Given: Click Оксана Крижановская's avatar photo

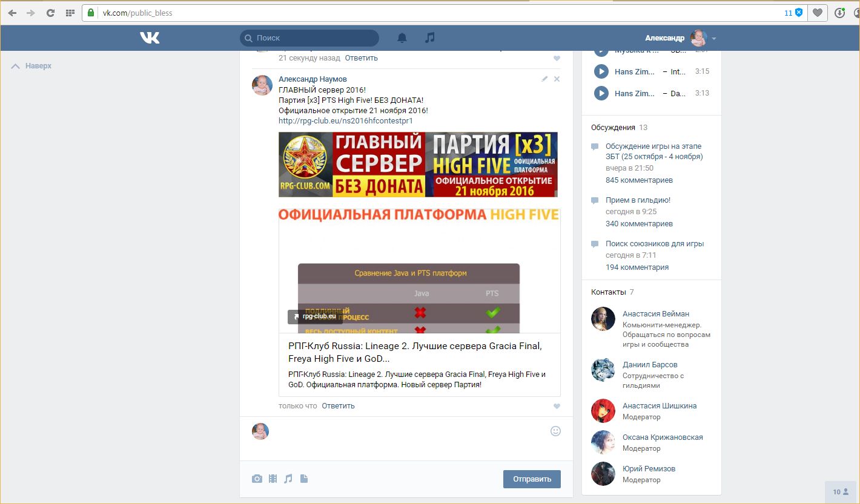Looking at the screenshot, I should tap(603, 442).
